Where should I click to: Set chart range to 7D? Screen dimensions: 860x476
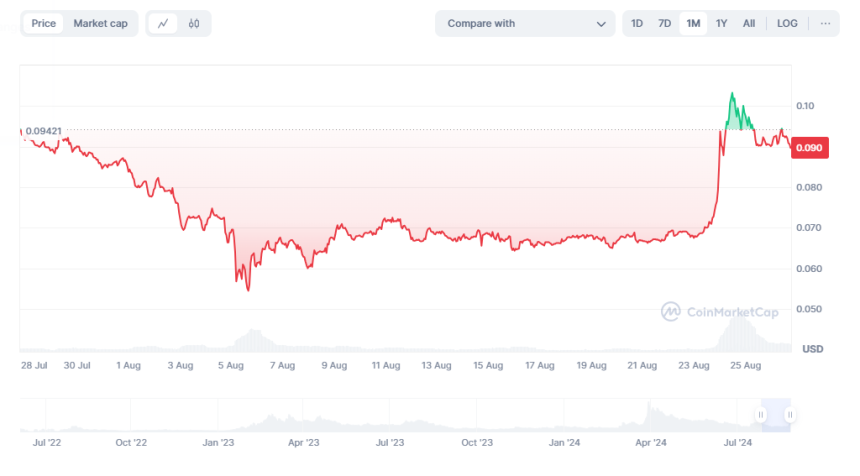pyautogui.click(x=664, y=23)
